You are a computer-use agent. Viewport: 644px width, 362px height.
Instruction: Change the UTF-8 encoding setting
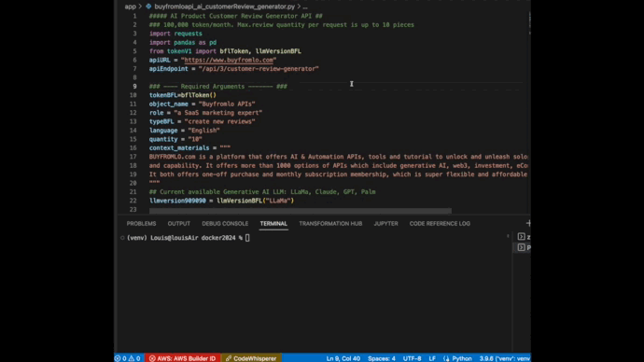pyautogui.click(x=412, y=358)
